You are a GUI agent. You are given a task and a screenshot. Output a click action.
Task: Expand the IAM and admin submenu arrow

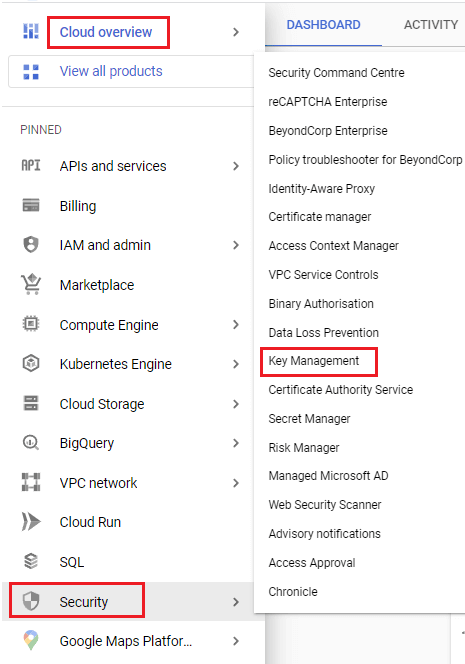click(x=236, y=245)
